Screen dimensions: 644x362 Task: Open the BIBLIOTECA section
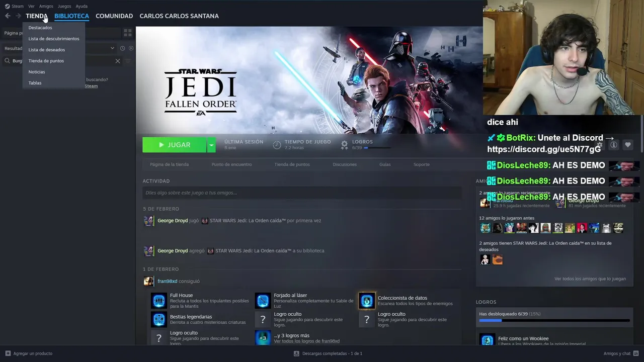71,16
